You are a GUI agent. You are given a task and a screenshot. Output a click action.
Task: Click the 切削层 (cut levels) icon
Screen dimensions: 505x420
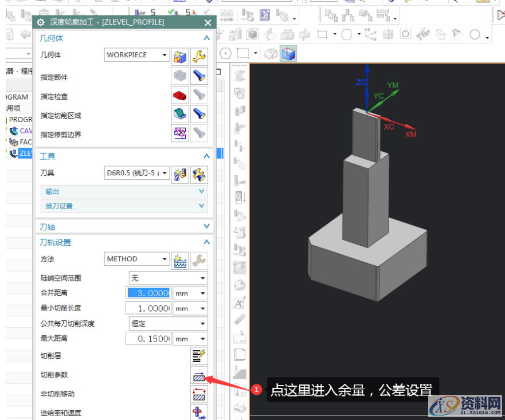click(199, 355)
